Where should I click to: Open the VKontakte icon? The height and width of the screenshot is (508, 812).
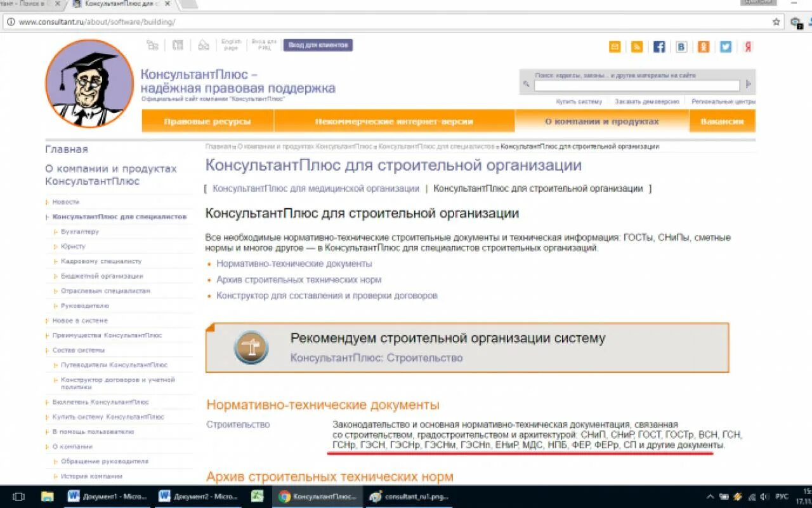(681, 46)
